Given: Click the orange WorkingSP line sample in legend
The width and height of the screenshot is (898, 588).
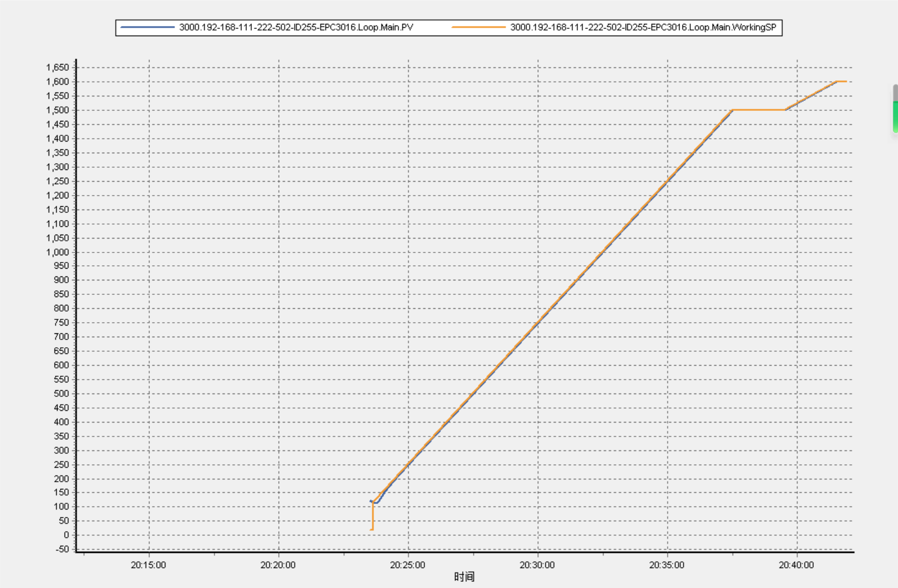Looking at the screenshot, I should pos(478,27).
